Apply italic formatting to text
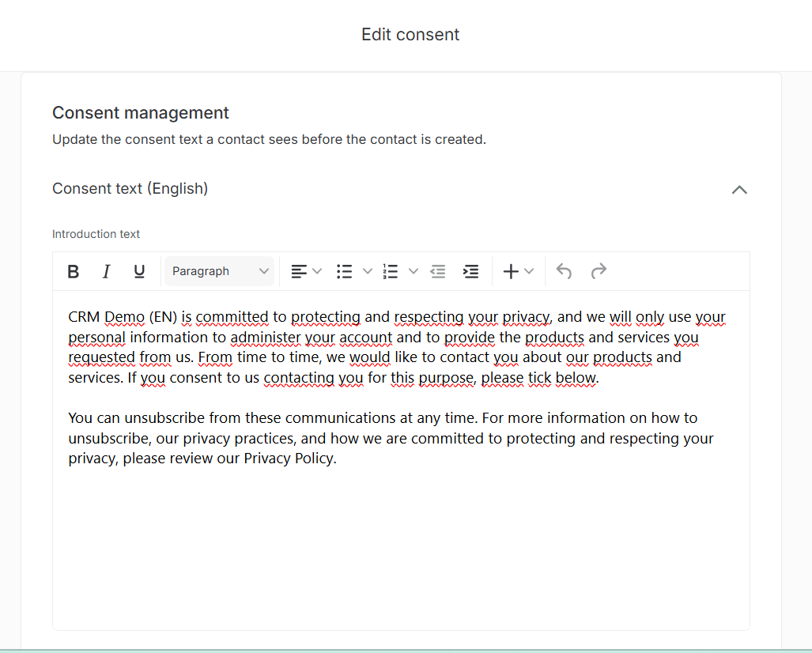The image size is (812, 653). coord(106,271)
